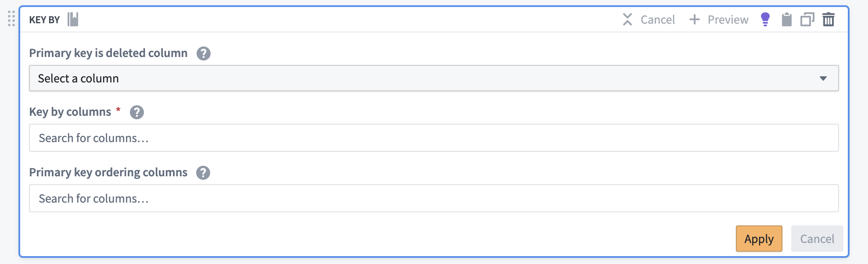This screenshot has width=868, height=264.
Task: Open the KEY BY documentation book icon
Action: tap(73, 19)
